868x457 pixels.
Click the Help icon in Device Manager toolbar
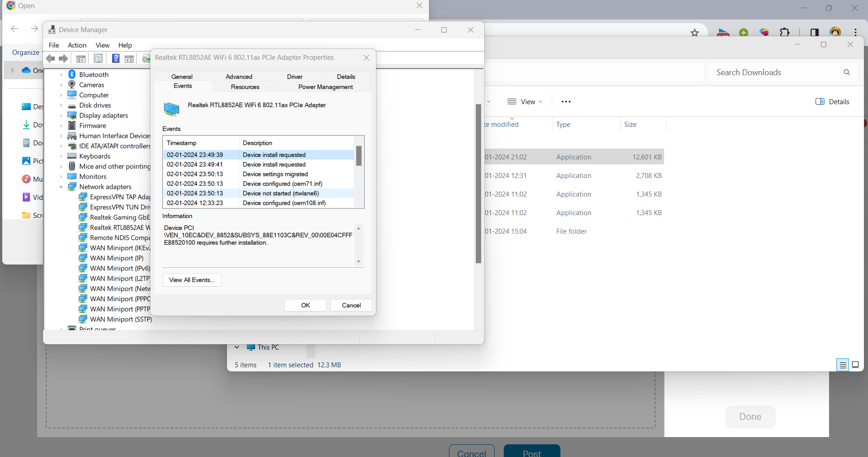[116, 58]
